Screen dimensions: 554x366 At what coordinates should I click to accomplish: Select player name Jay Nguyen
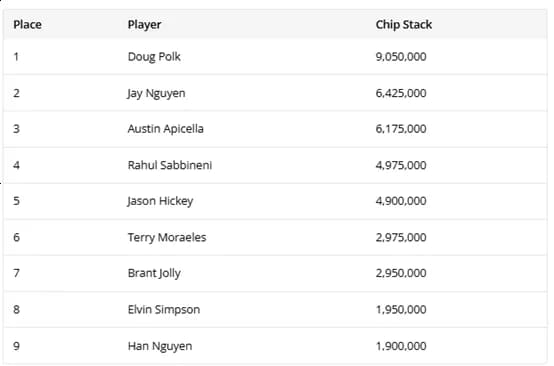156,94
